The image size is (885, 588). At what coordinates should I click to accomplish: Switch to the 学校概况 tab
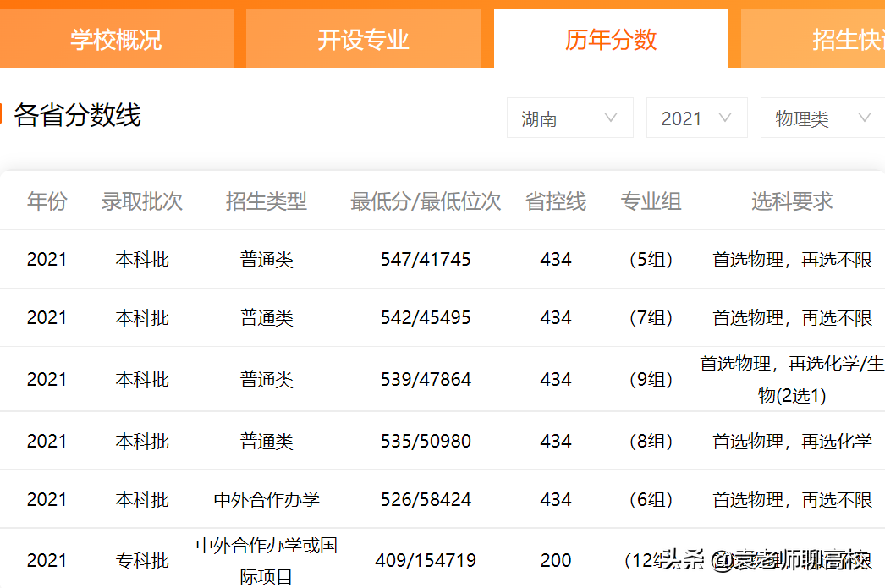point(116,39)
